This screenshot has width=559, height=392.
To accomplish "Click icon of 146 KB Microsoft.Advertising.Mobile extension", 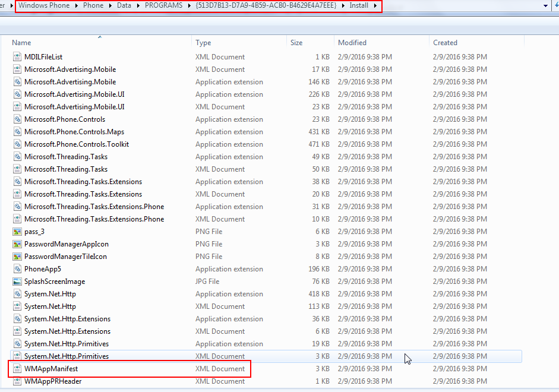I will [17, 82].
